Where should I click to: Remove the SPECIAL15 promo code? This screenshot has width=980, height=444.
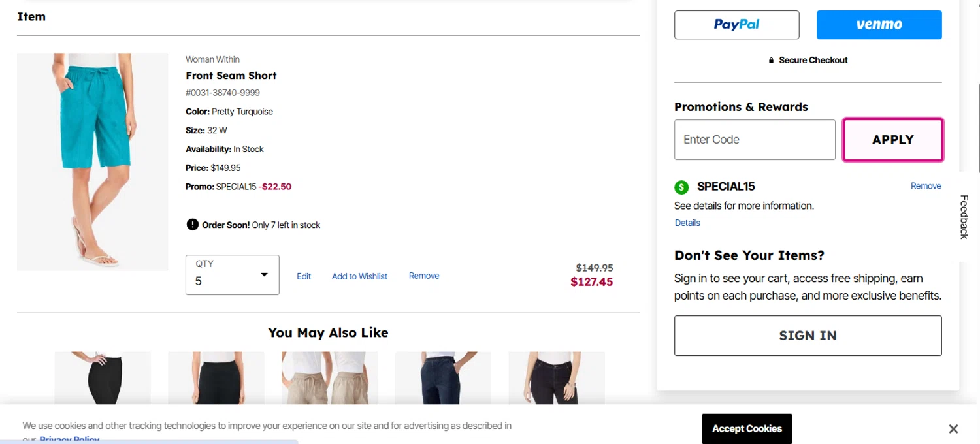click(x=926, y=186)
